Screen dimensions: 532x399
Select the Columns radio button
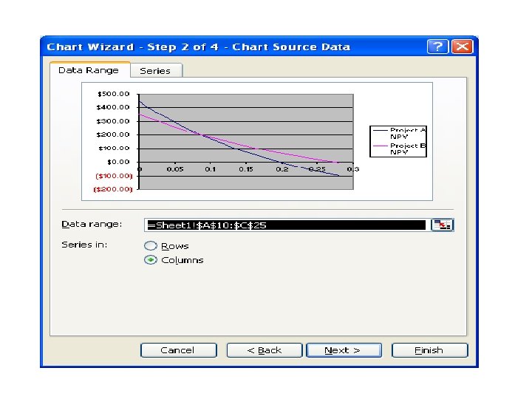coord(151,260)
